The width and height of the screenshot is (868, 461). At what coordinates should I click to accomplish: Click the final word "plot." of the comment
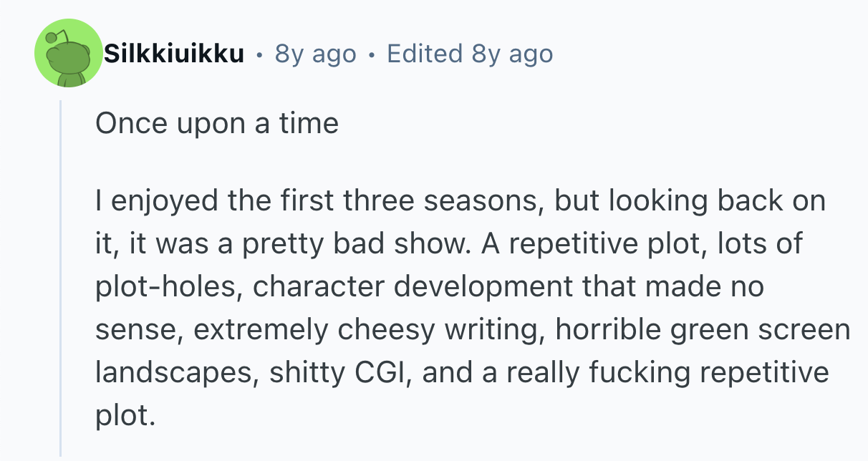pyautogui.click(x=125, y=415)
